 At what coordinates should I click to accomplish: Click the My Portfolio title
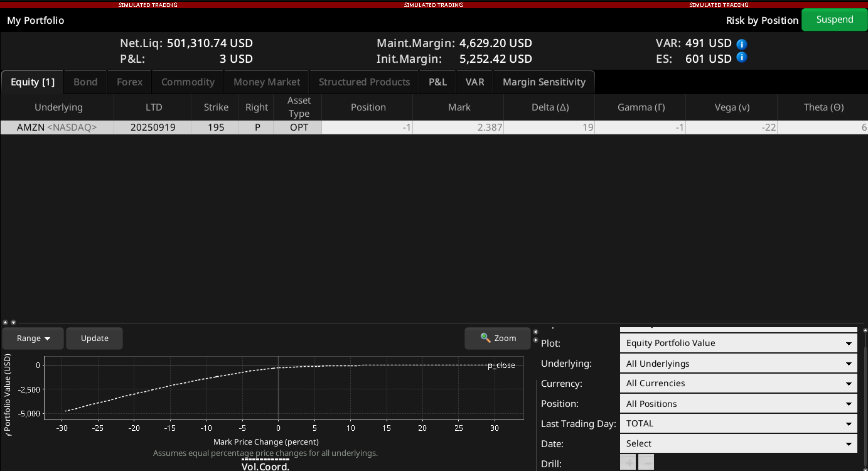pyautogui.click(x=36, y=21)
